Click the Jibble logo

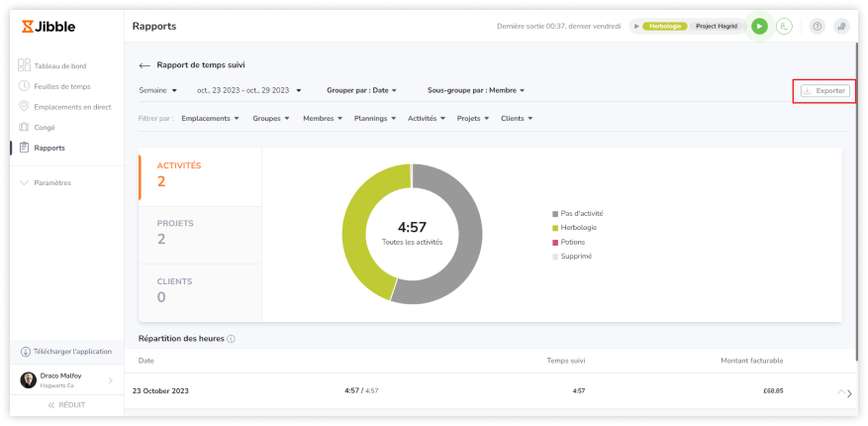coord(48,26)
